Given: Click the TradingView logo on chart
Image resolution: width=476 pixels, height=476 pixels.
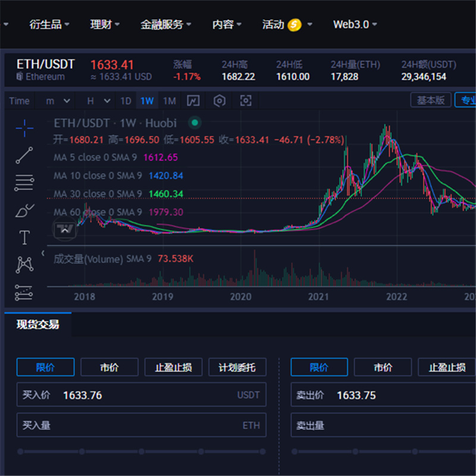Looking at the screenshot, I should (65, 229).
